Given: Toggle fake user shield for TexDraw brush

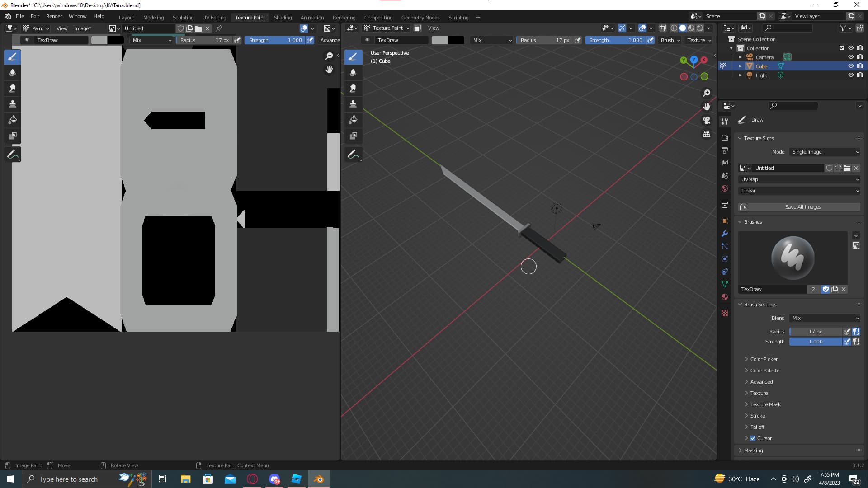Looking at the screenshot, I should [826, 289].
